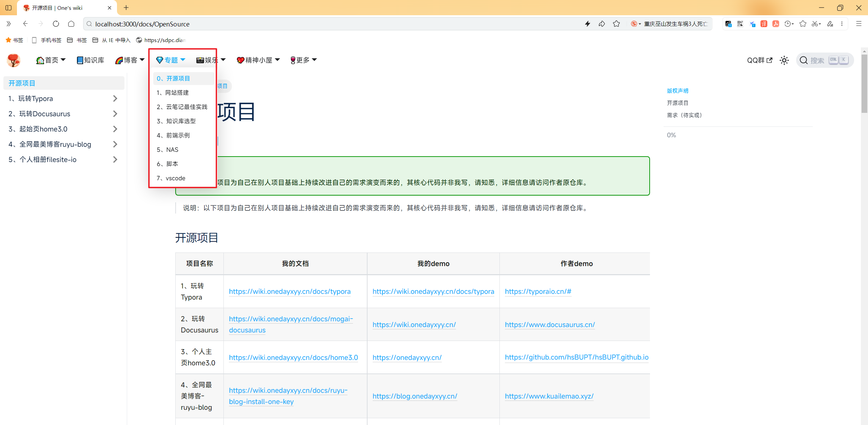Open the 知识库 nav item

pos(91,60)
